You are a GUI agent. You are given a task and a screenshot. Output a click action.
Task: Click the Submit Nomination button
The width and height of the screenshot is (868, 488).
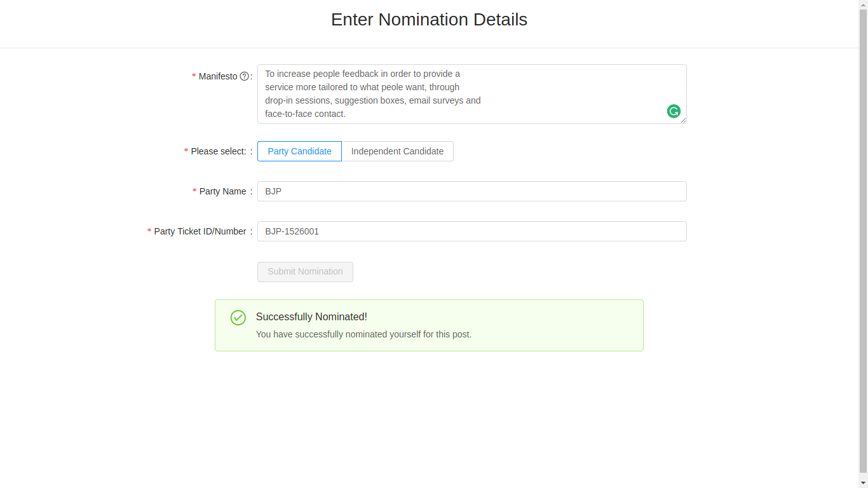[305, 272]
